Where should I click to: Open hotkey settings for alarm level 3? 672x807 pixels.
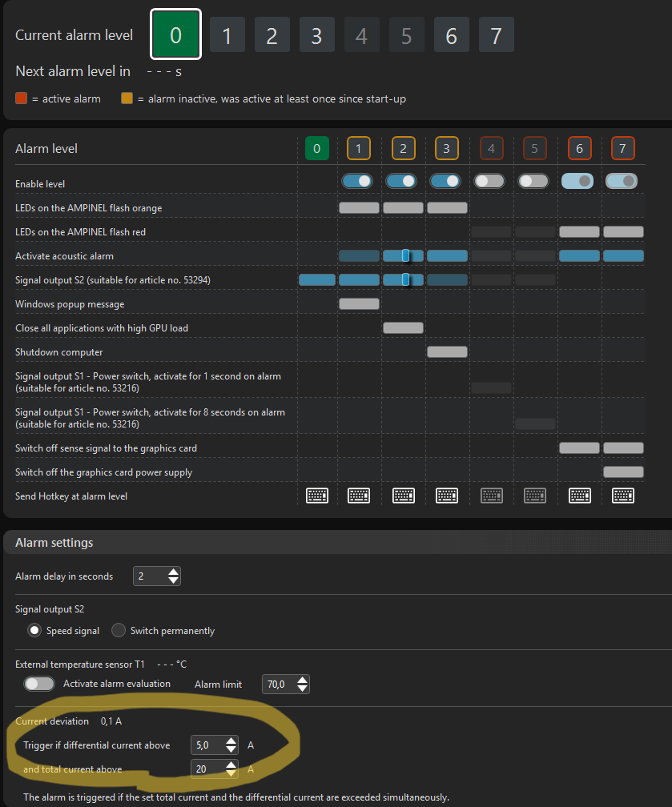pos(447,496)
